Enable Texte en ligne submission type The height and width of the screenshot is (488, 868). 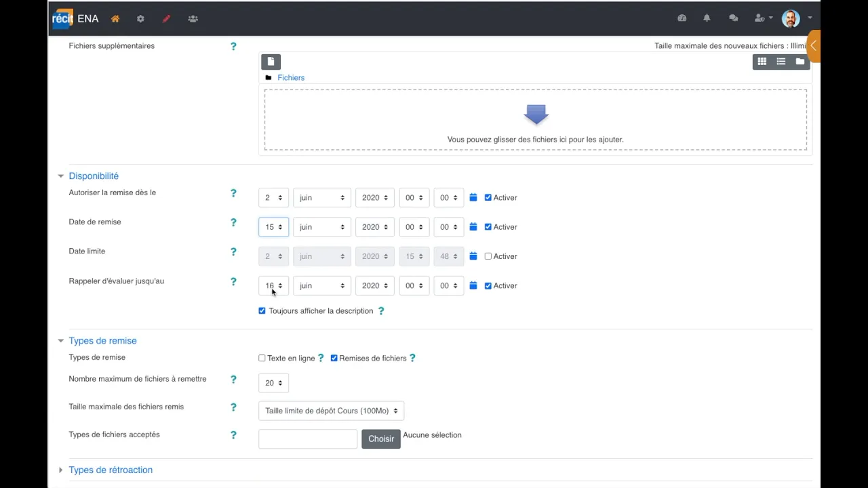pos(262,358)
